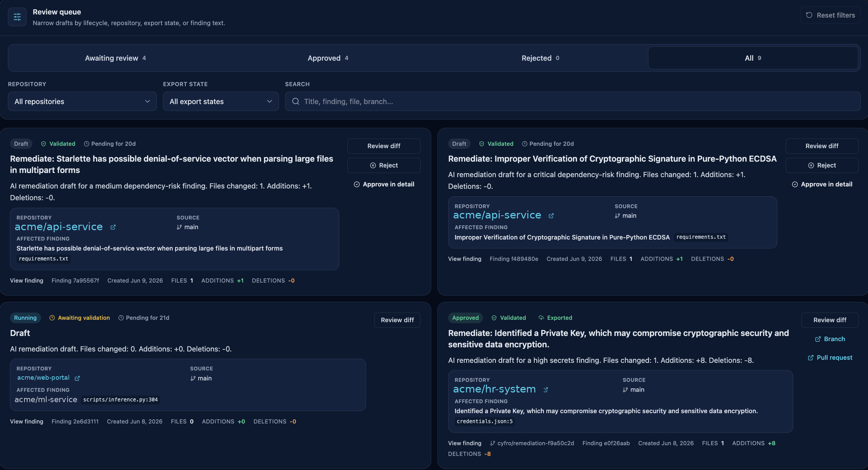Open acme/api-service repository in ECDSA card
The height and width of the screenshot is (470, 868).
tap(497, 215)
